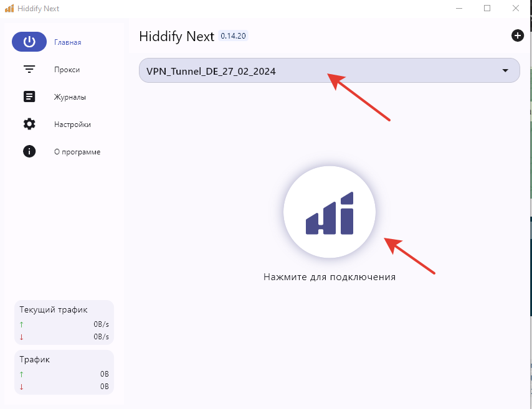Click the green upload arrow in Текущий трафик
This screenshot has height=409, width=532.
point(21,324)
